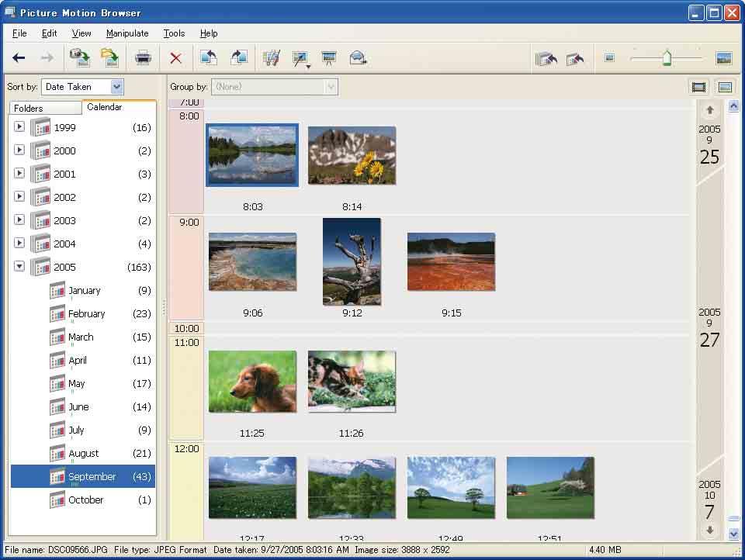This screenshot has height=560, width=745.
Task: Select January in calendar tree
Action: coord(84,290)
